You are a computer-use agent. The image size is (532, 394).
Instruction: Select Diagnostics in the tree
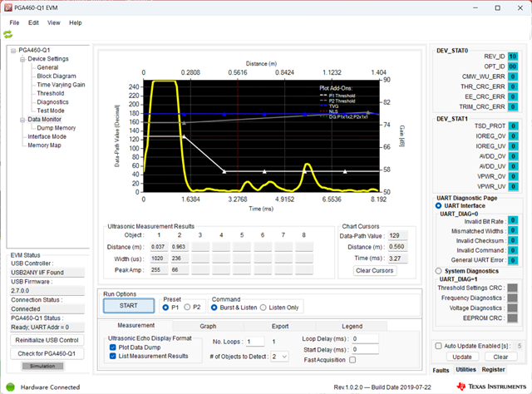point(52,102)
